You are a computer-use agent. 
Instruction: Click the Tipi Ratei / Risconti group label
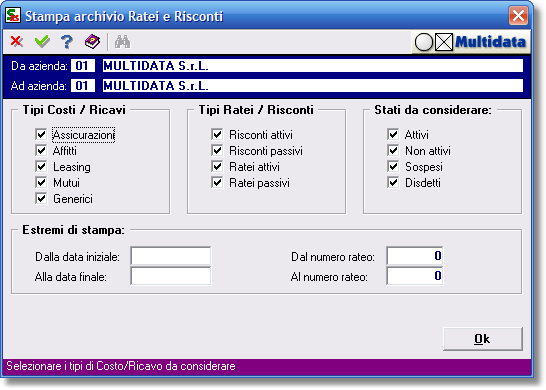point(256,110)
